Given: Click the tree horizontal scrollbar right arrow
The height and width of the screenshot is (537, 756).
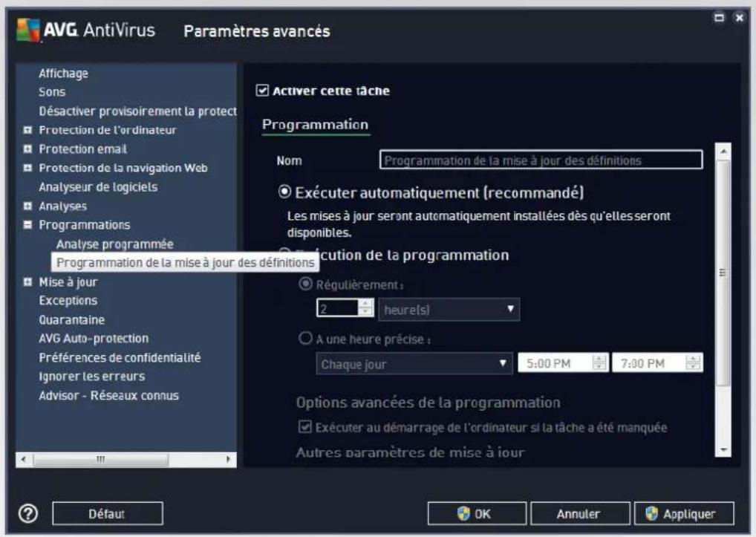Looking at the screenshot, I should [x=228, y=459].
